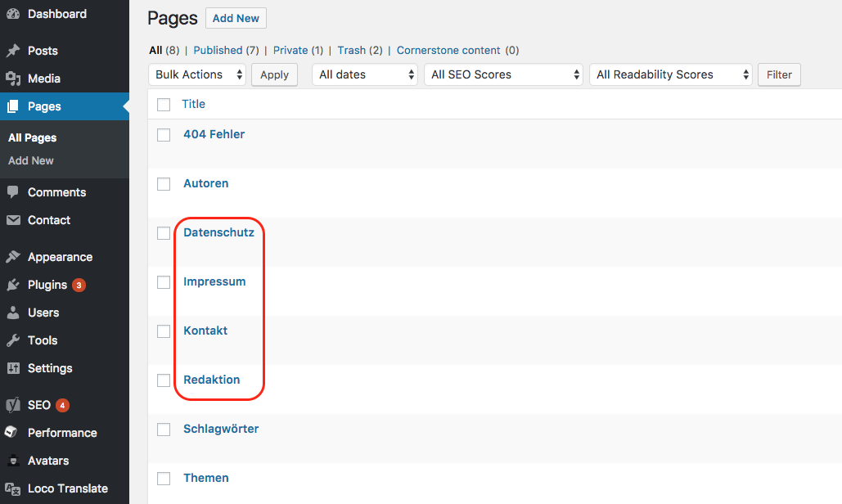Open the Bulk Actions dropdown

pyautogui.click(x=197, y=74)
